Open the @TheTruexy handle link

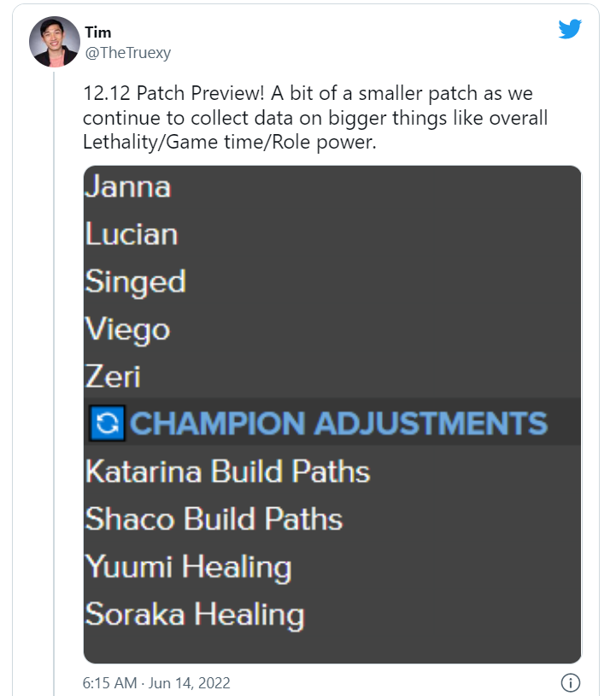tap(128, 53)
